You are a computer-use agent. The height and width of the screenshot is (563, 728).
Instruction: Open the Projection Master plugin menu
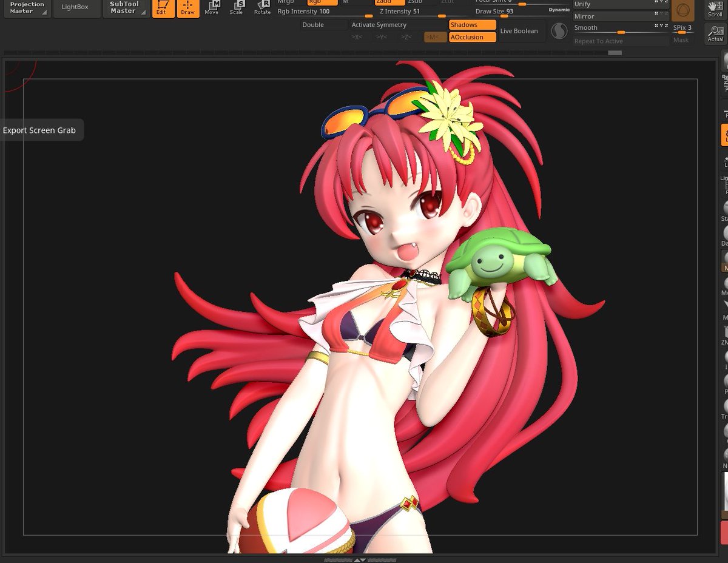point(27,8)
